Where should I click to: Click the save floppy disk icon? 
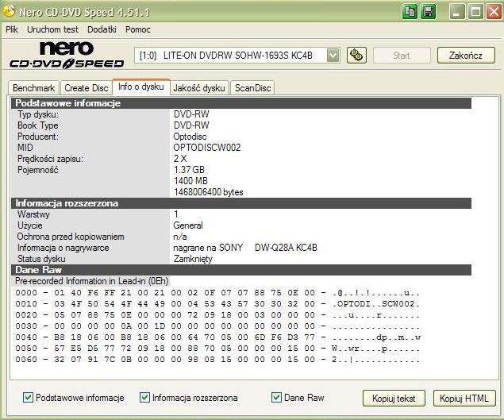point(428,12)
